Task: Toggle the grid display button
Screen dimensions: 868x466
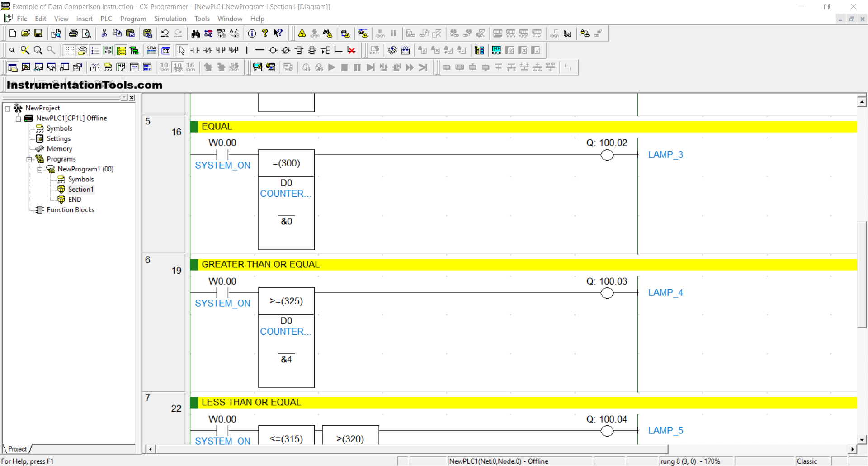Action: pos(69,50)
